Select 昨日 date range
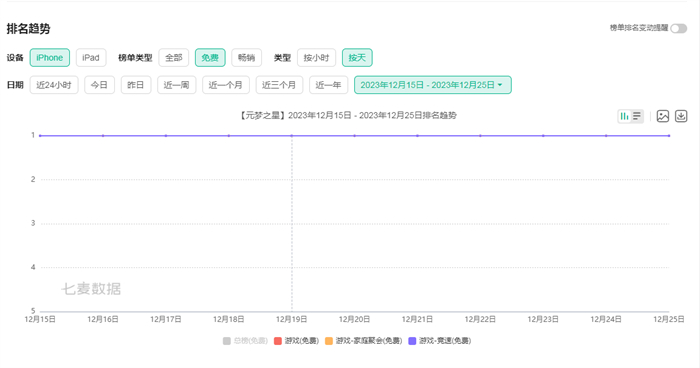Viewport: 700px width, 368px height. 136,85
